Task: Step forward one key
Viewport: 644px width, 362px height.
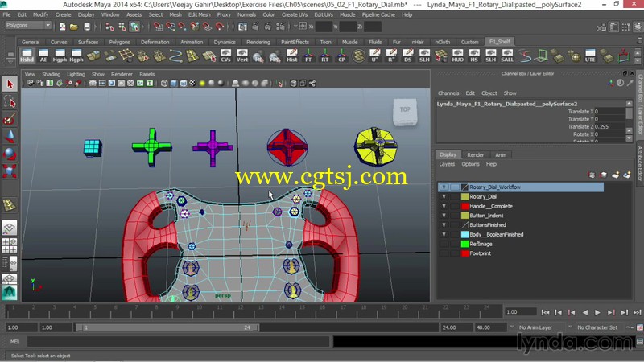Action: (611, 312)
